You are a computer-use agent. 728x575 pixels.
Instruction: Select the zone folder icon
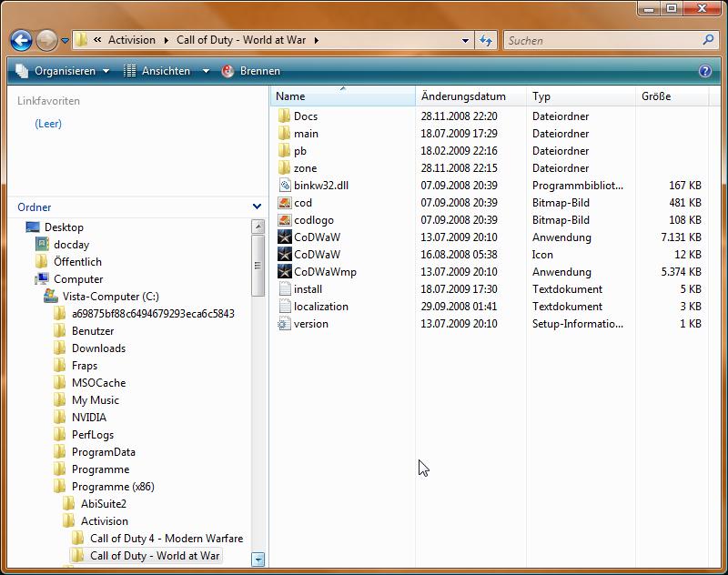(x=284, y=168)
